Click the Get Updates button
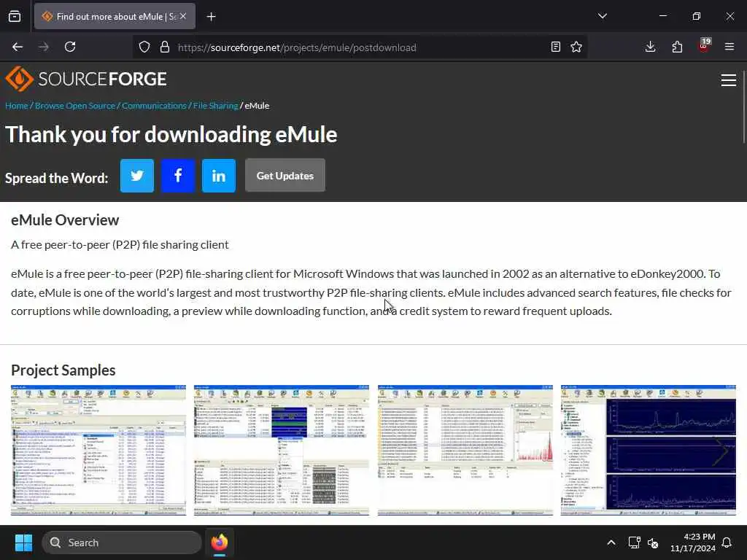The height and width of the screenshot is (560, 747). click(285, 176)
